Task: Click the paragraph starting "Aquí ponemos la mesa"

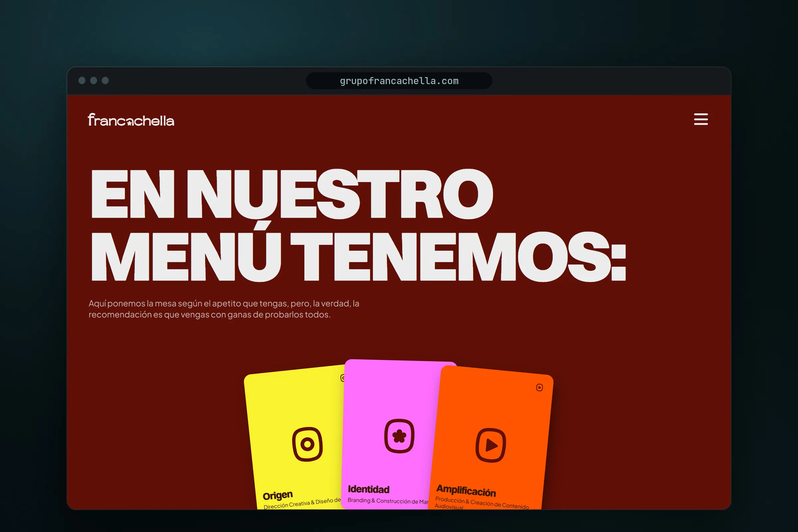Action: [x=224, y=309]
